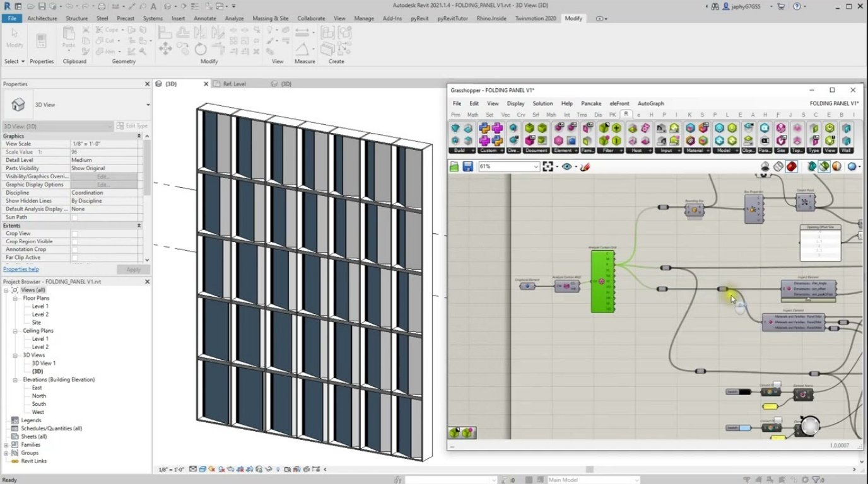Click the Edit Type button
868x484 pixels.
(132, 126)
